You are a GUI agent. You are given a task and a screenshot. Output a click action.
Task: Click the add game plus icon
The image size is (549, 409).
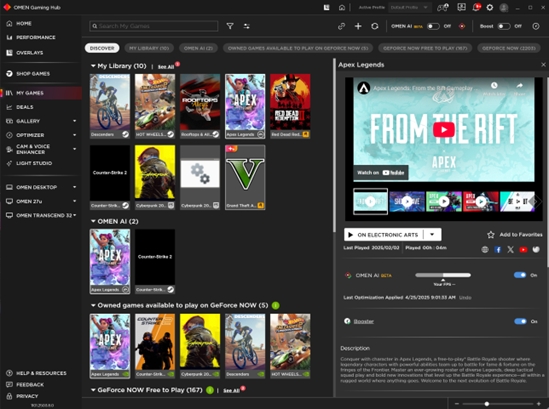(358, 26)
